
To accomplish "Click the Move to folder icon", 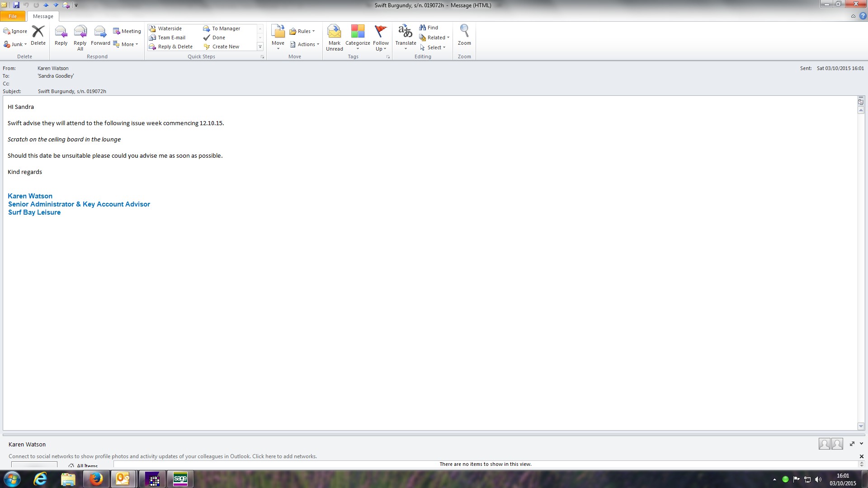I will pos(278,33).
